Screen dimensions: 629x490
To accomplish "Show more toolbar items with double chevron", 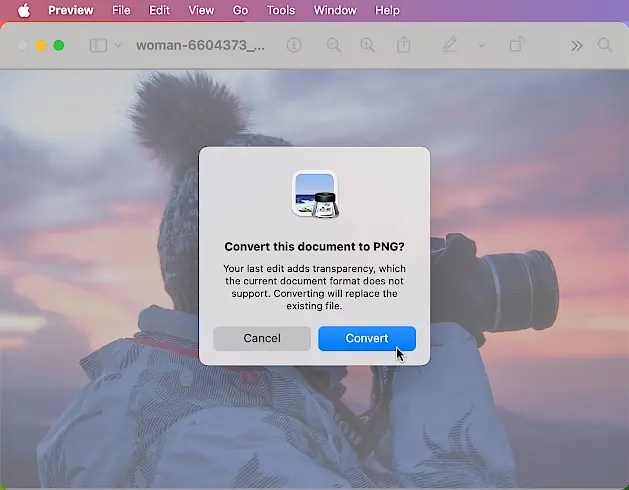I will pos(577,46).
